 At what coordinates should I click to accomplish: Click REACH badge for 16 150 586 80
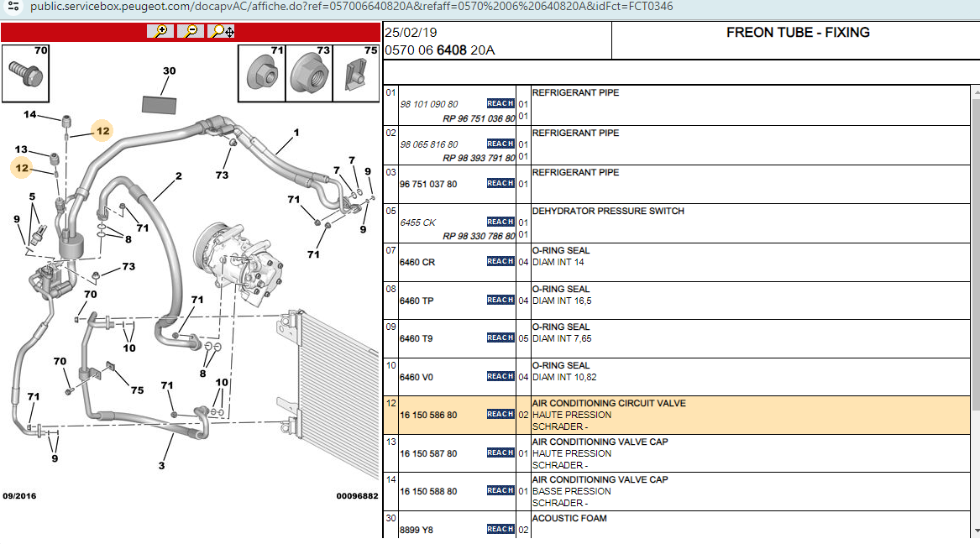500,414
